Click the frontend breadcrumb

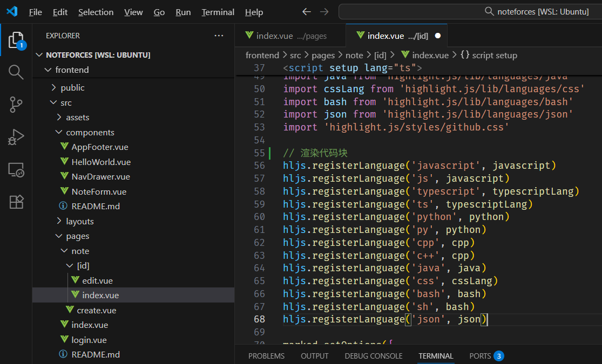click(262, 55)
